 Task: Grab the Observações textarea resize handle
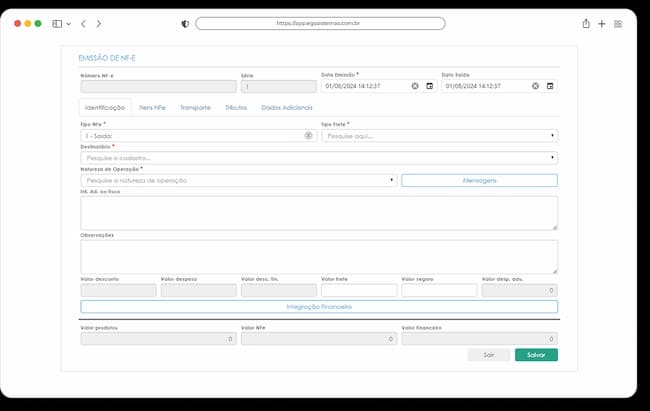(x=555, y=271)
